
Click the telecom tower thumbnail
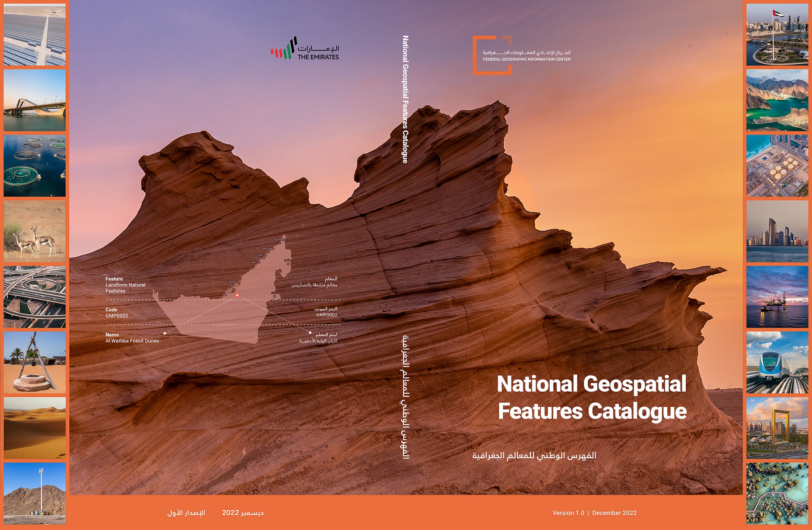(35, 493)
